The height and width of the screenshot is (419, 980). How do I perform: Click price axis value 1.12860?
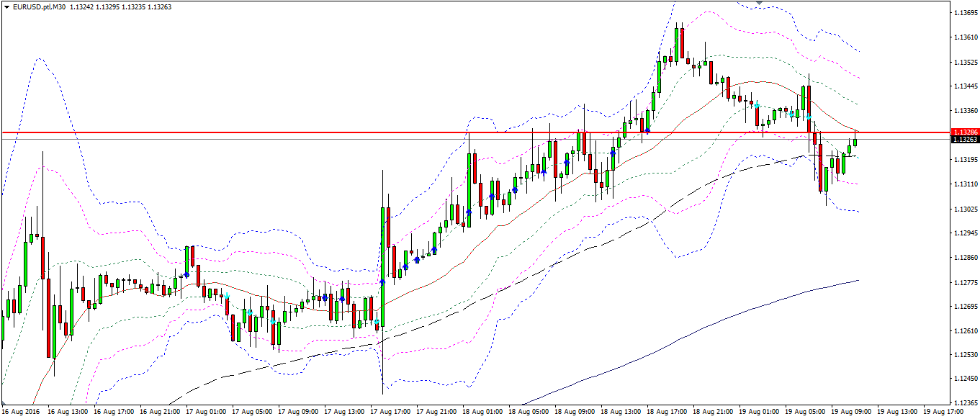[966, 258]
